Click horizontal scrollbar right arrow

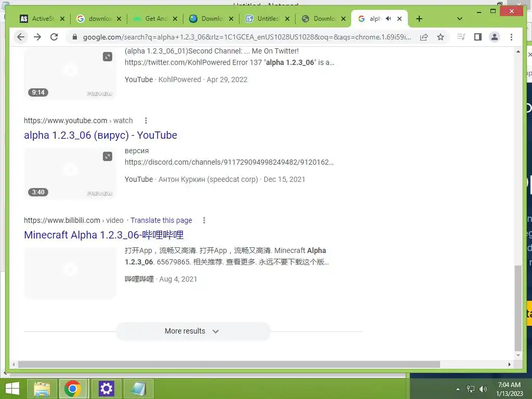pos(509,364)
